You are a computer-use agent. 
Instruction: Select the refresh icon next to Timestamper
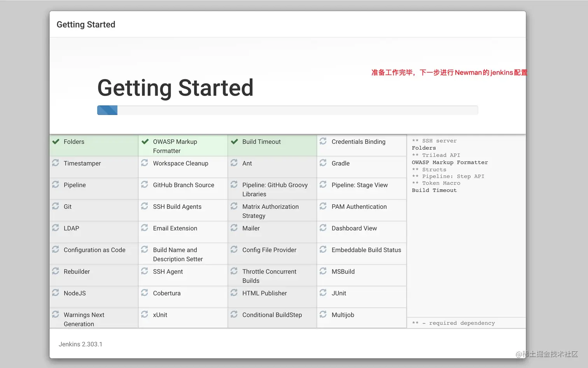coord(56,163)
